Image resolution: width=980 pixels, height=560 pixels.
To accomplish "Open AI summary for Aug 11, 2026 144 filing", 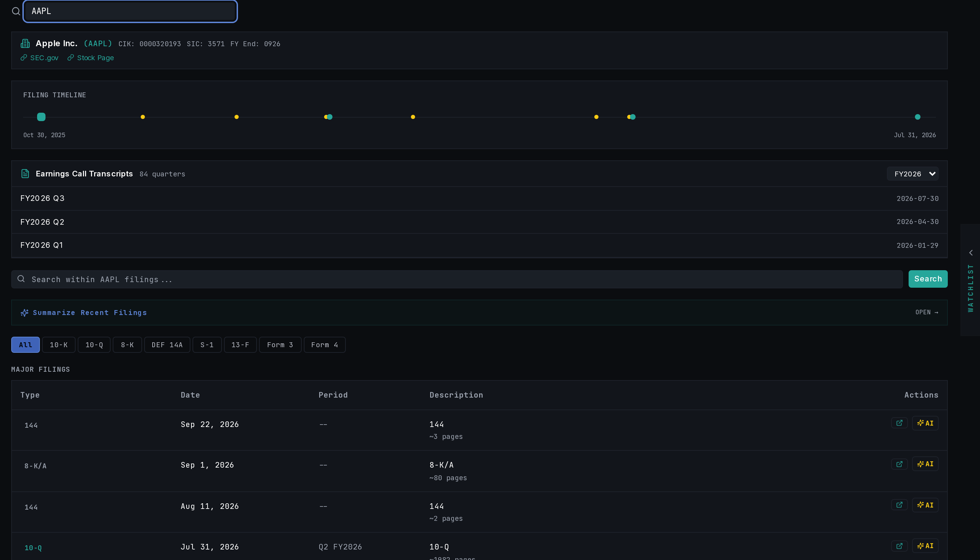I will pos(925,505).
